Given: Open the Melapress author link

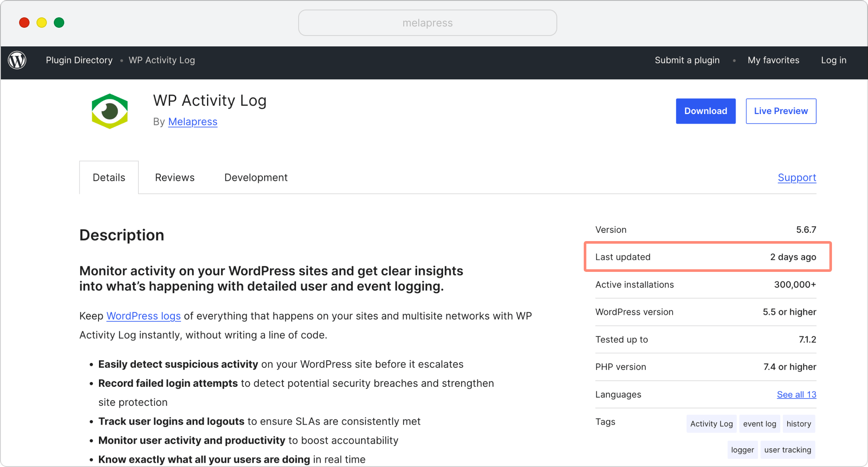Looking at the screenshot, I should pyautogui.click(x=193, y=122).
